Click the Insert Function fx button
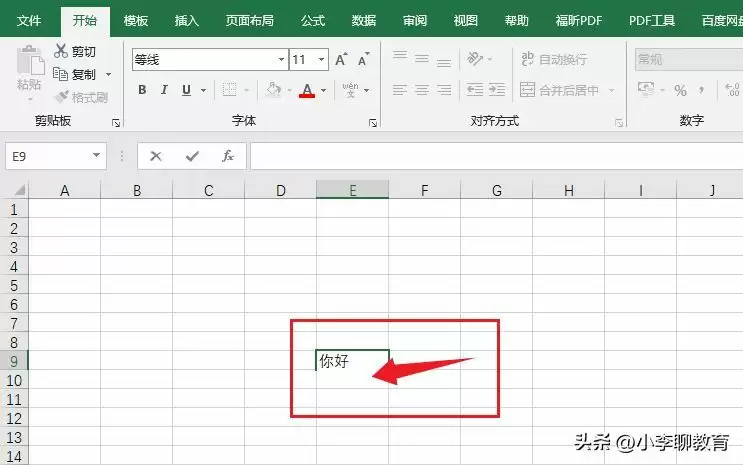Screen dimensions: 743x465 pyautogui.click(x=228, y=156)
